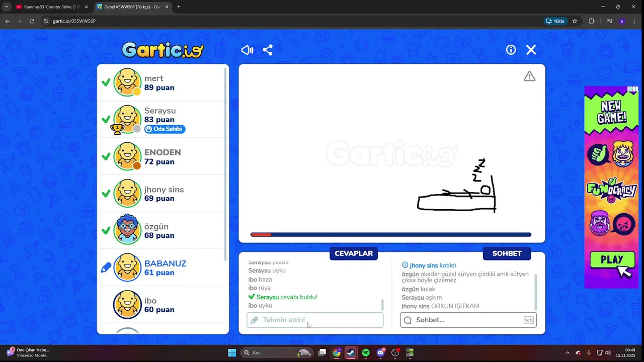This screenshot has height=362, width=644.
Task: Leave the room with the X icon
Action: 531,50
